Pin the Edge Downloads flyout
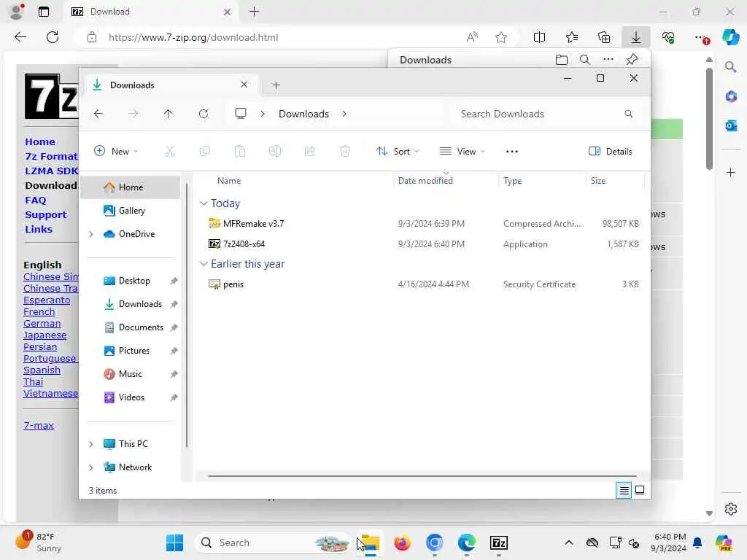 point(632,60)
